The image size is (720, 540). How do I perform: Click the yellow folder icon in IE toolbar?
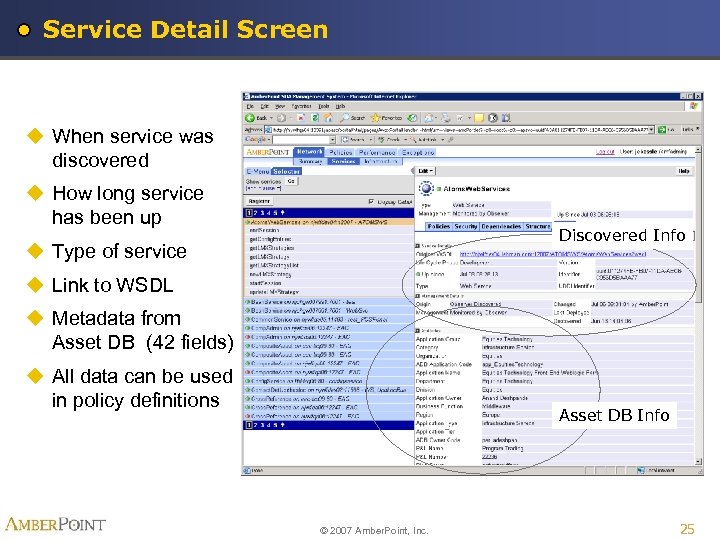479,118
